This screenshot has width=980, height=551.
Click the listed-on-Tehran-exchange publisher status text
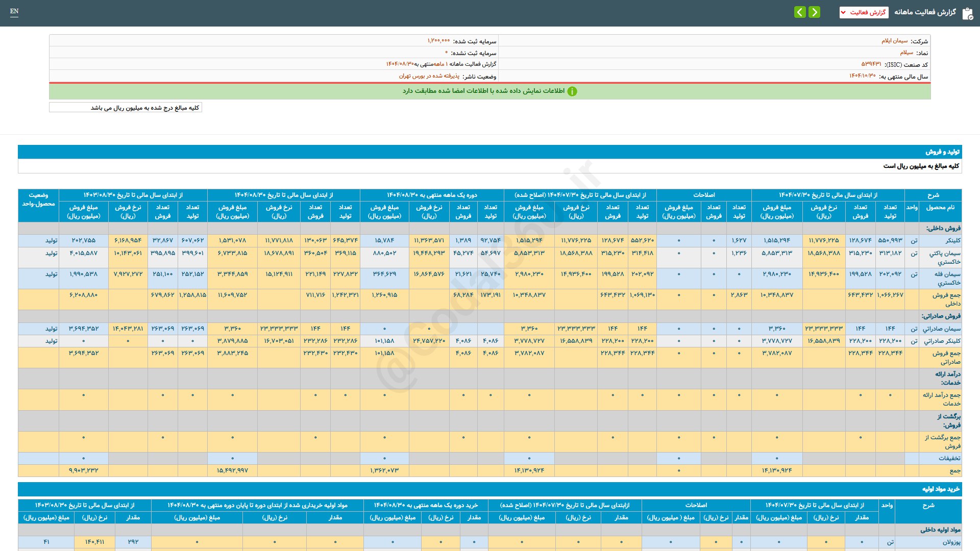[x=429, y=76]
